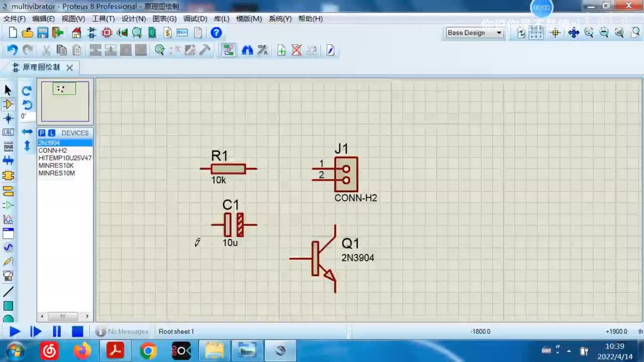Select the Subcircuit Mode tool

tap(8, 176)
